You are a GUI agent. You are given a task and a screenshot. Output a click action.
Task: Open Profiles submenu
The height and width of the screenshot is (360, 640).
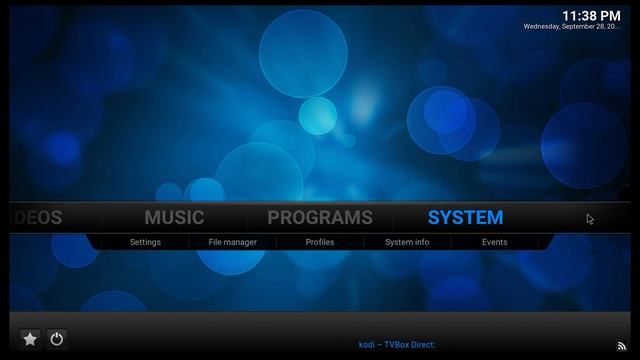(x=320, y=242)
